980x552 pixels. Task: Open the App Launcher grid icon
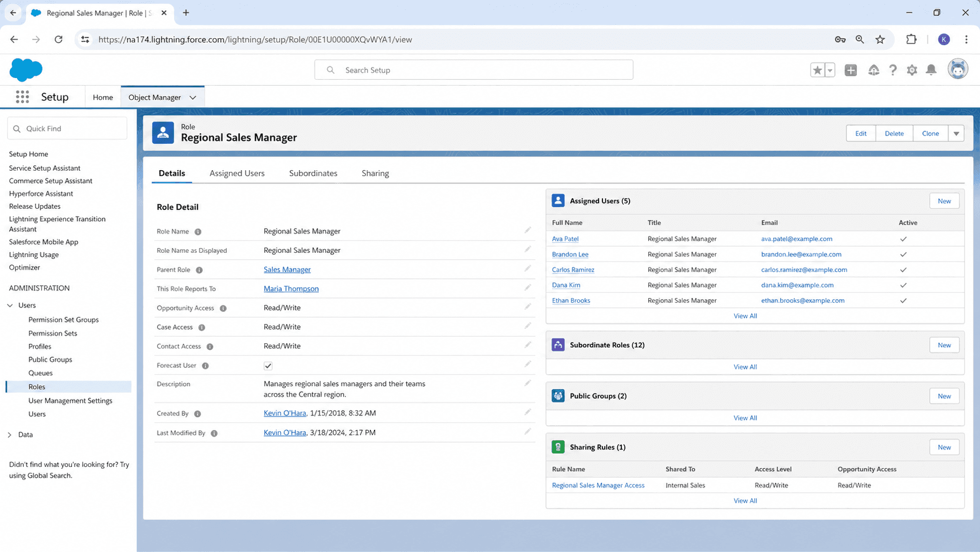(x=22, y=97)
